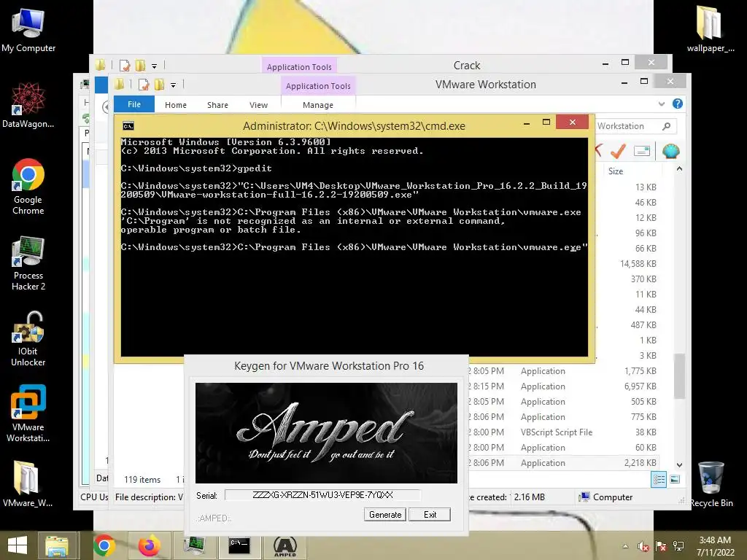Screen dimensions: 747x560
Task: Open the Action Center flag tray icon
Action: [x=661, y=547]
